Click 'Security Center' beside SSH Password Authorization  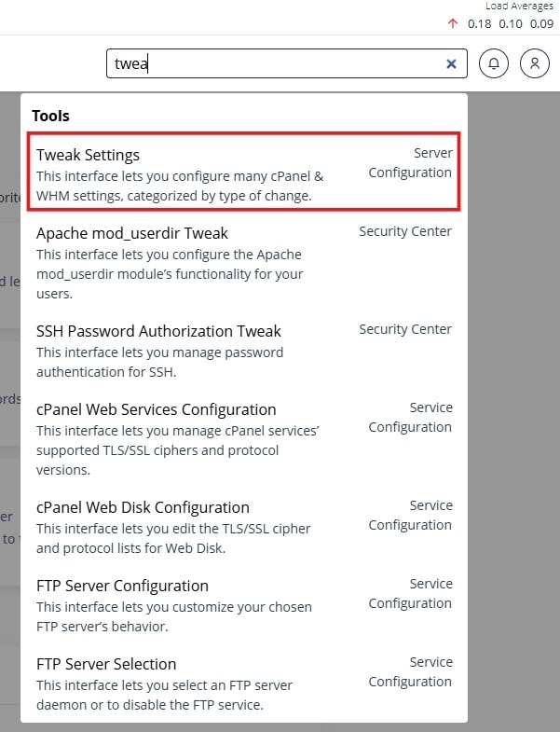pos(405,329)
